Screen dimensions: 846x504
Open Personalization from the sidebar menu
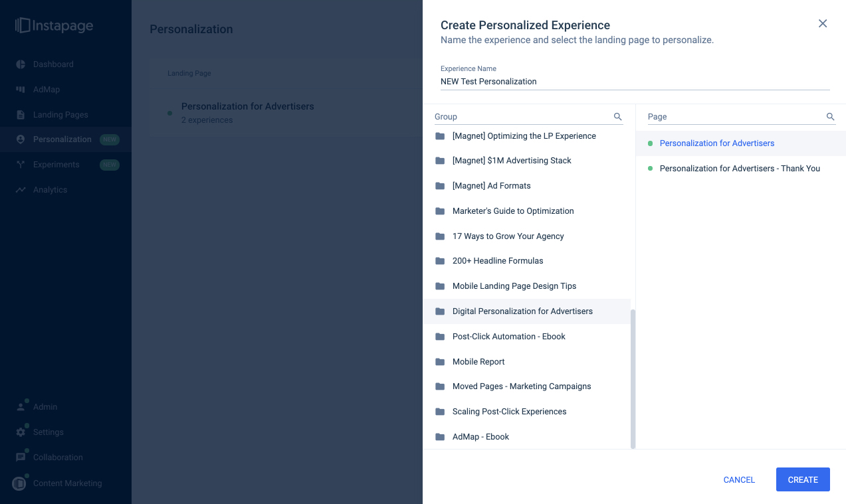click(x=21, y=139)
